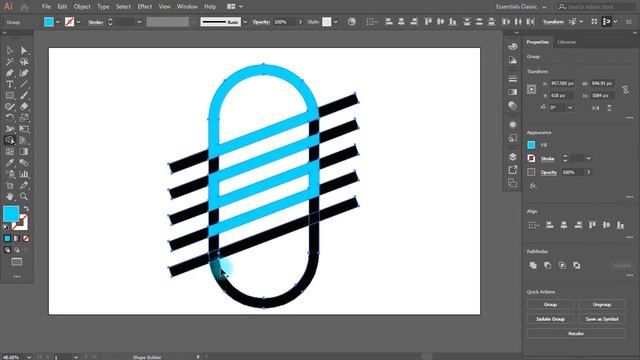The image size is (640, 360).
Task: Open the Effect menu
Action: 144,7
